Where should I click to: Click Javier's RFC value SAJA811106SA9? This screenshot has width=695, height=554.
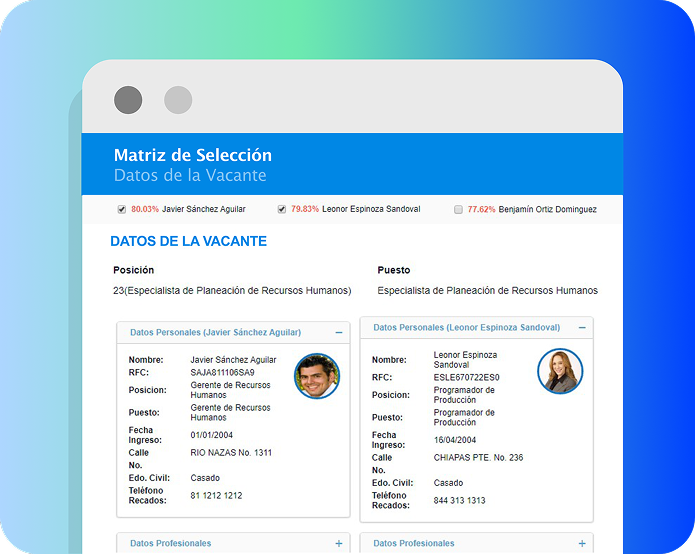tap(222, 372)
